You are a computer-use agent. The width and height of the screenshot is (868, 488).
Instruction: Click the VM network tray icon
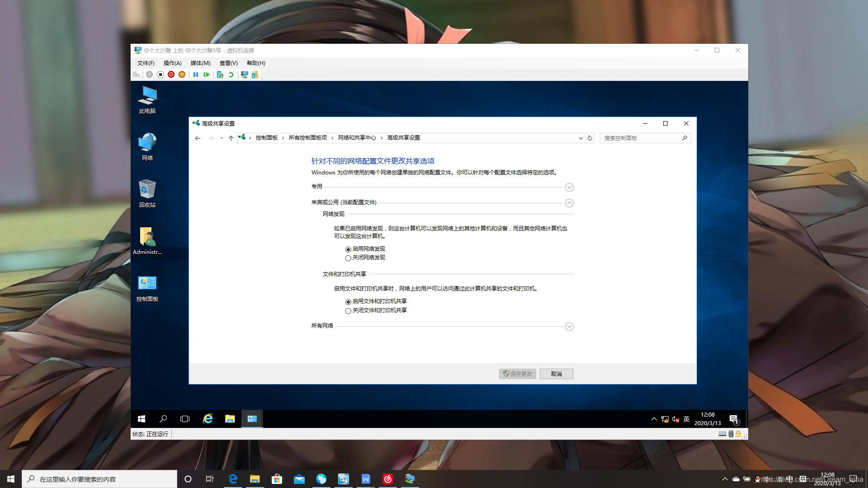(x=665, y=419)
